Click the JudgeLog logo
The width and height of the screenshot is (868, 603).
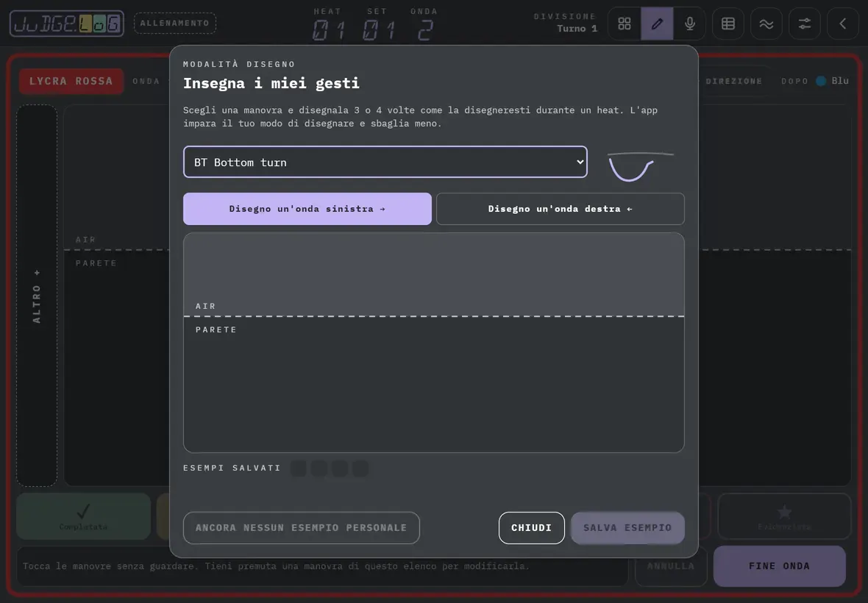tap(66, 24)
